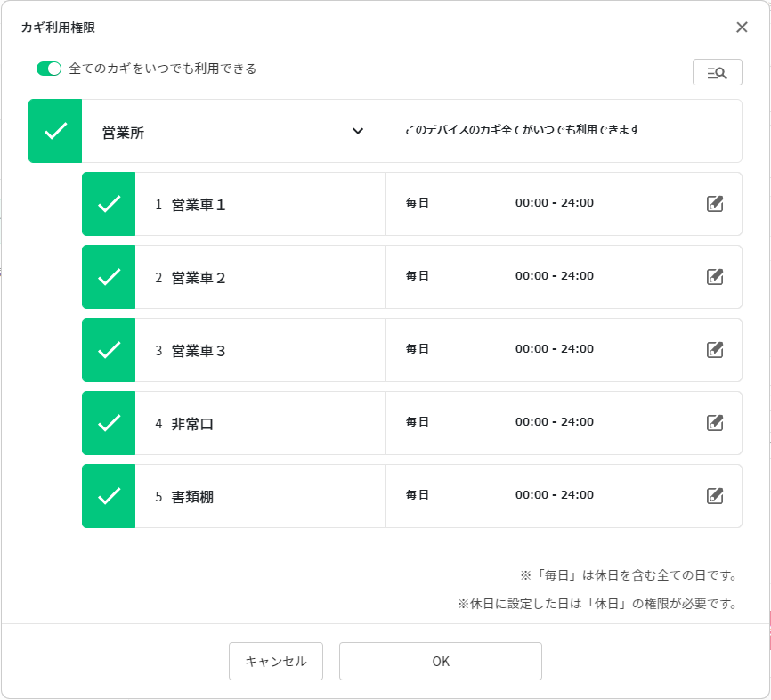Select the 非常口 key name
771x700 pixels.
(192, 424)
